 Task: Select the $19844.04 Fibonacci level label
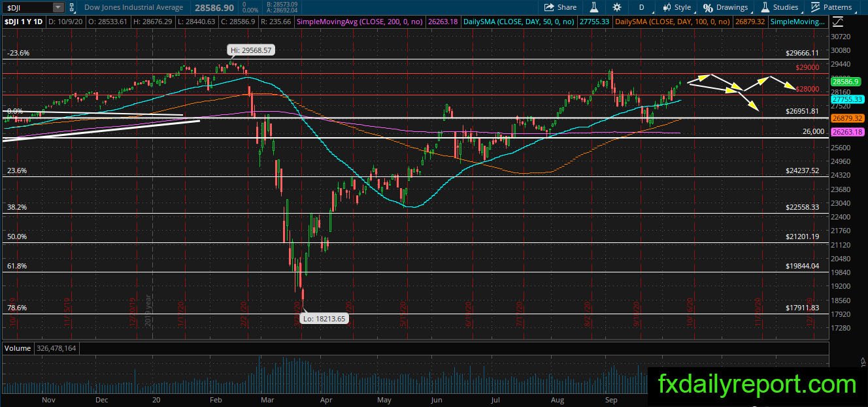[x=802, y=266]
